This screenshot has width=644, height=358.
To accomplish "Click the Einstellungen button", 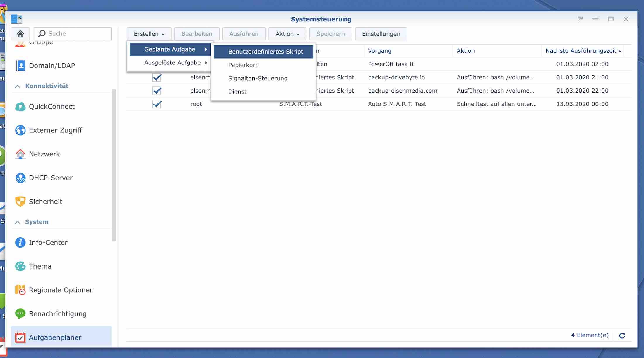I will [381, 34].
